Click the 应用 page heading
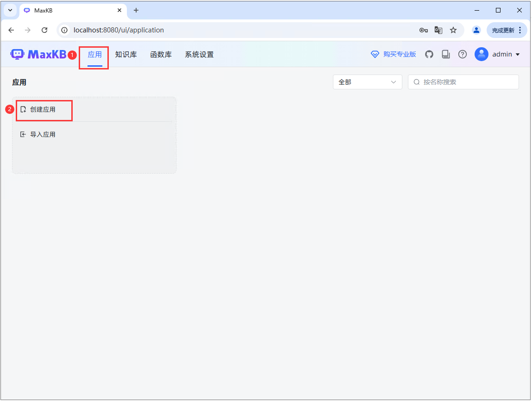The height and width of the screenshot is (401, 532). click(19, 82)
